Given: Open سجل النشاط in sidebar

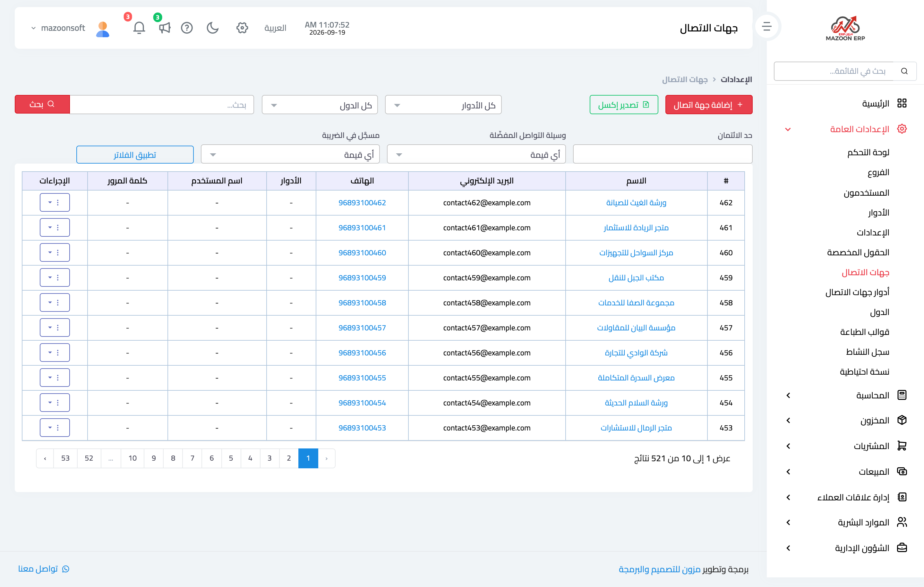Looking at the screenshot, I should (x=868, y=352).
